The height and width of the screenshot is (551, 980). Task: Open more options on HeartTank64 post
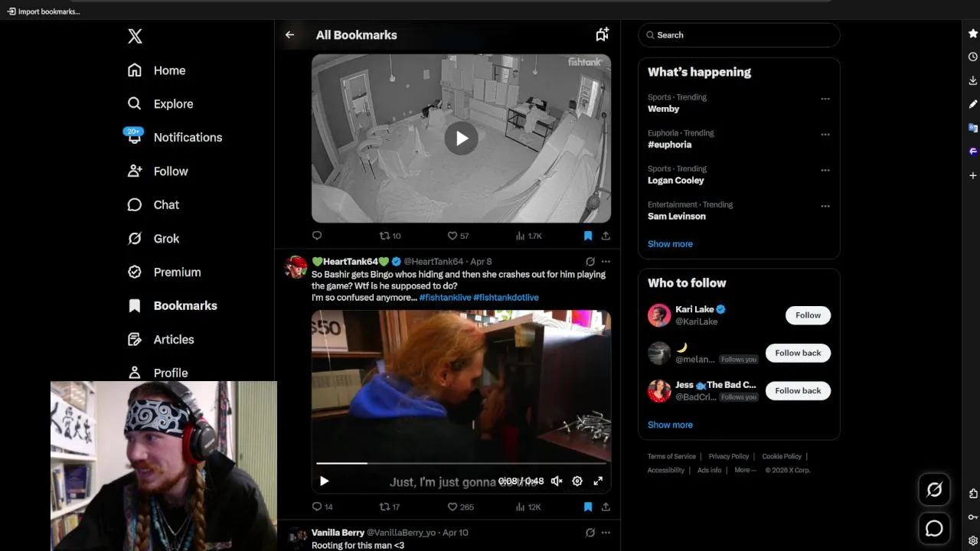[x=606, y=262]
